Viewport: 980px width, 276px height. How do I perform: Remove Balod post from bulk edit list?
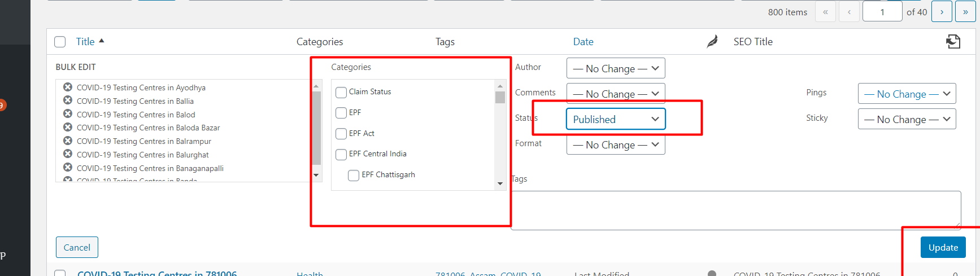[x=68, y=114]
